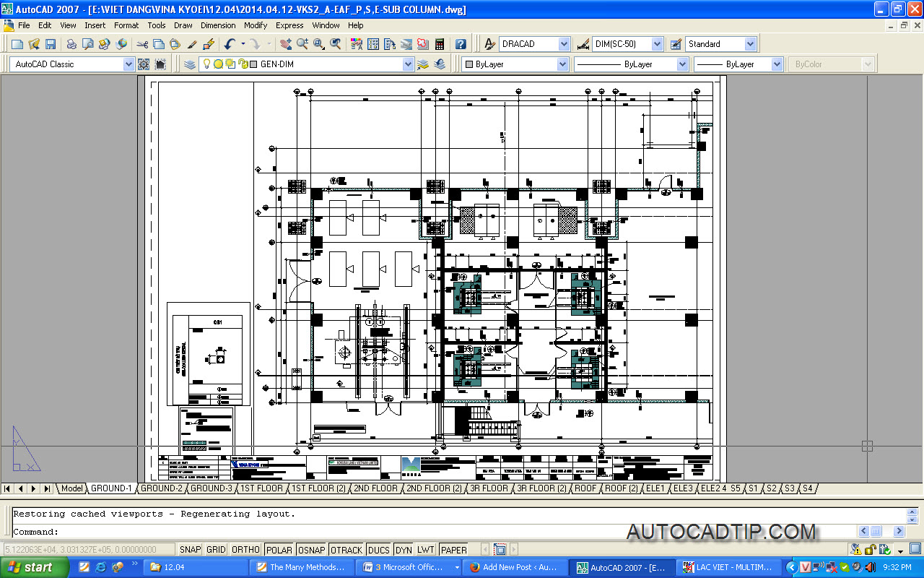Image resolution: width=924 pixels, height=578 pixels.
Task: Click the Zoom Window icon
Action: [319, 44]
